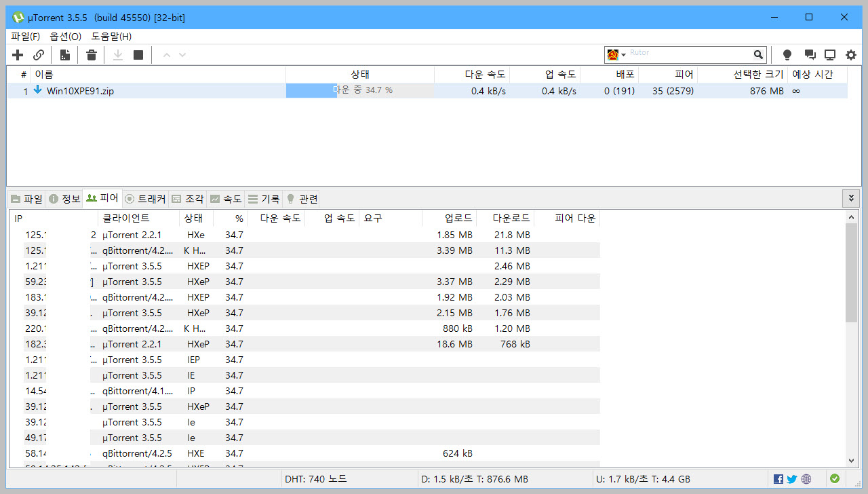Click the U: 1.7 kB/초 upload status

coord(645,479)
